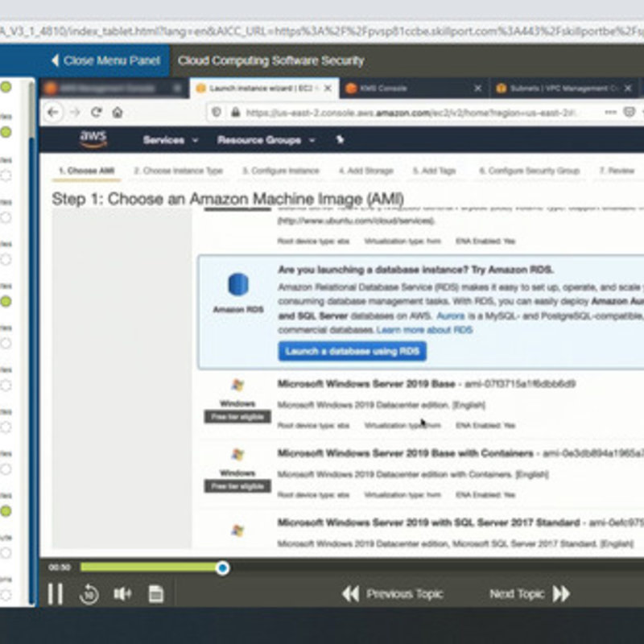This screenshot has height=644, width=644.
Task: Click Windows Server 2019 Base with Containers title
Action: point(406,453)
